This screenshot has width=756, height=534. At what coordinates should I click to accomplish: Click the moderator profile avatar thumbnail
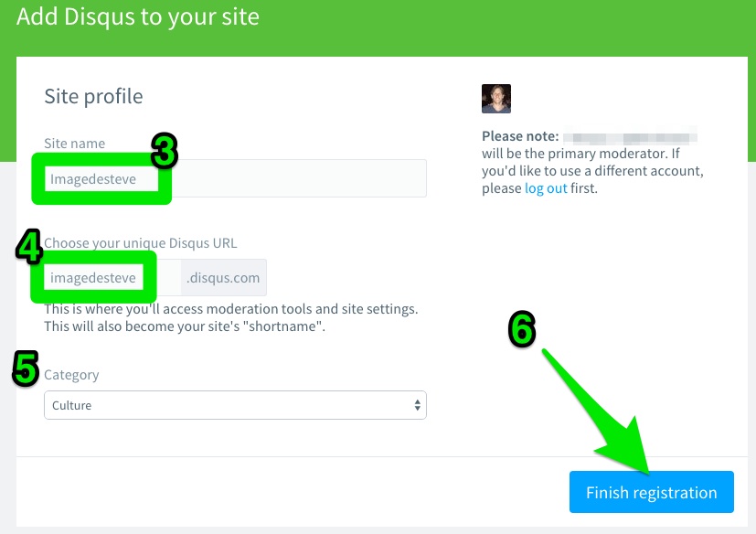tap(496, 99)
